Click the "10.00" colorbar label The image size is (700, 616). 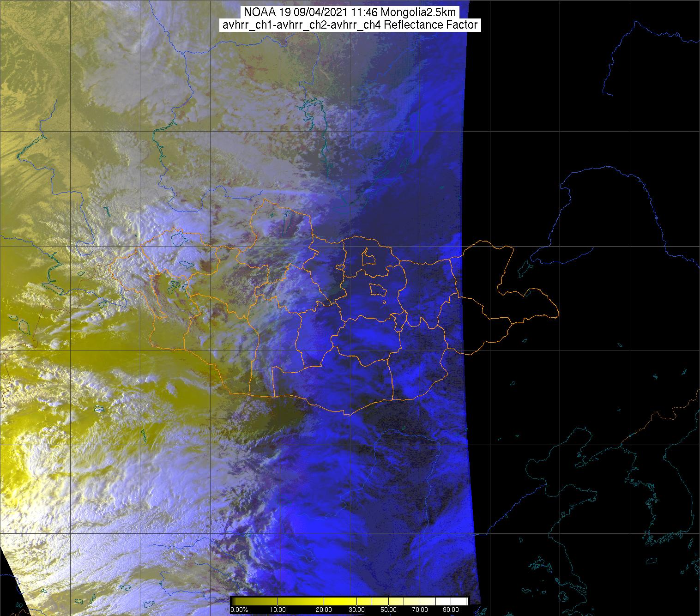[x=279, y=610]
